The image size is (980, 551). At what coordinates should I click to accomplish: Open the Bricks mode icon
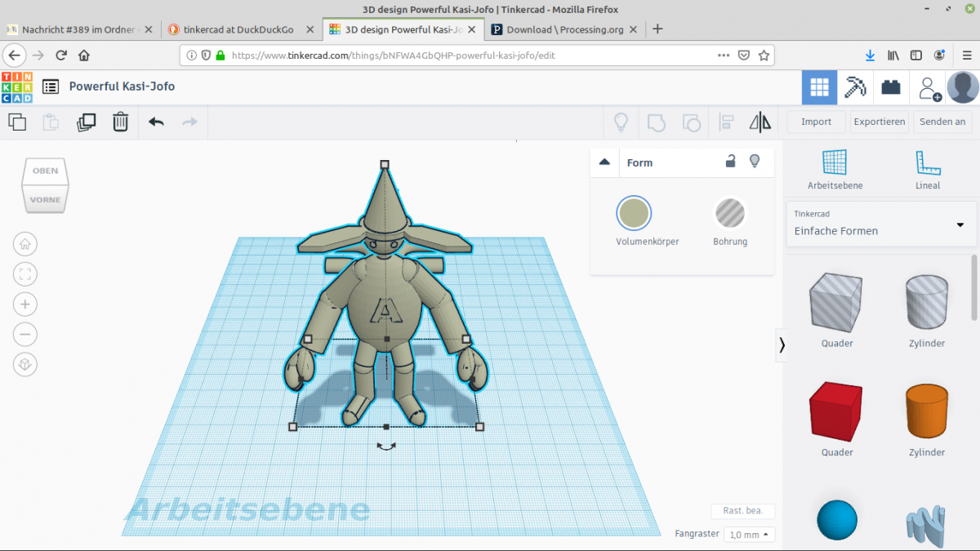coord(891,87)
